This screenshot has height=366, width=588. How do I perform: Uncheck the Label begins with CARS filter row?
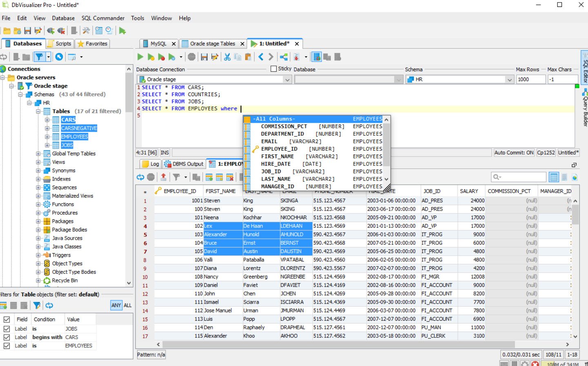7,337
